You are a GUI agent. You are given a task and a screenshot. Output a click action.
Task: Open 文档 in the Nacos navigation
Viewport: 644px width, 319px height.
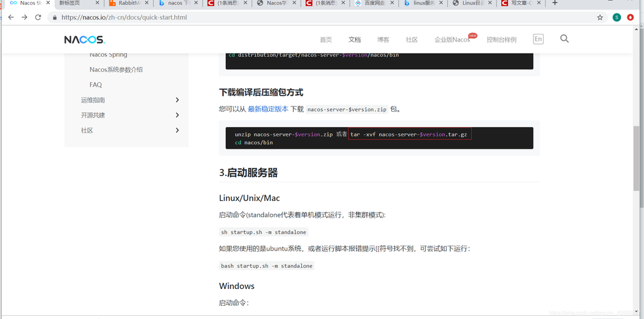(x=354, y=40)
